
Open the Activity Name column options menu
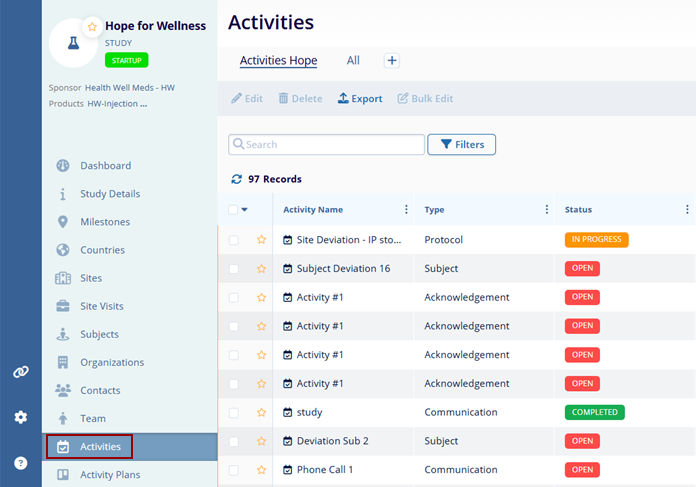(x=406, y=210)
